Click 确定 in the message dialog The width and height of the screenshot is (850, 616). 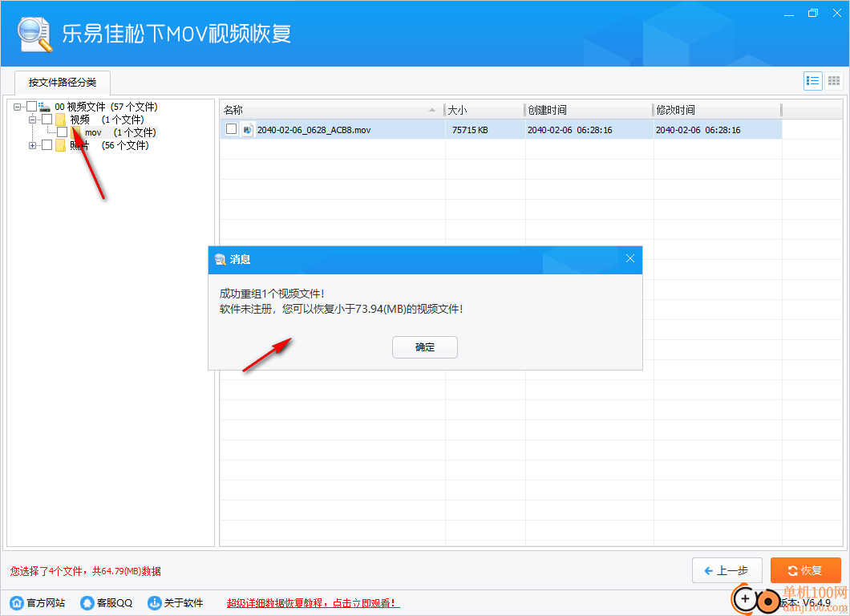(x=425, y=347)
